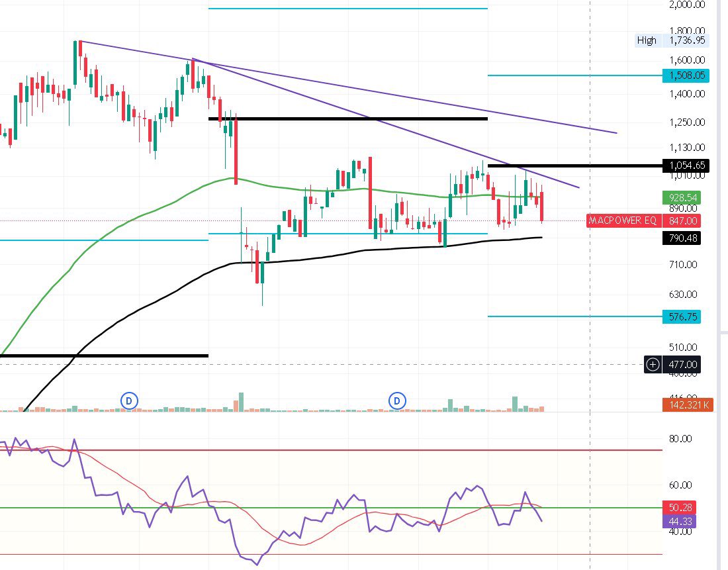
Task: Click the left dividend 'D' marker on volume pane
Action: coord(128,401)
